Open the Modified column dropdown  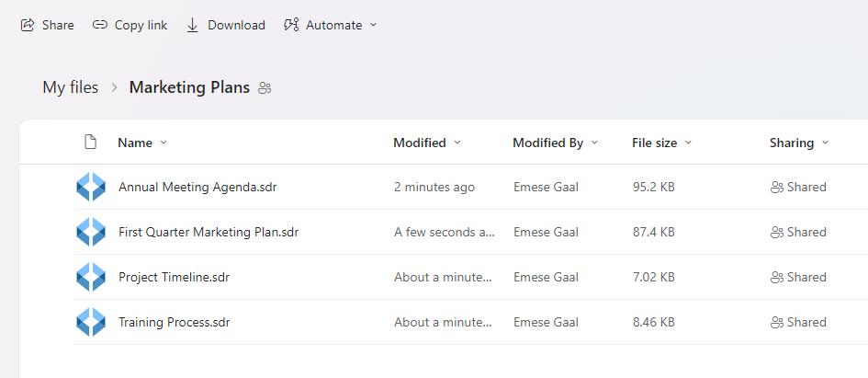click(457, 143)
